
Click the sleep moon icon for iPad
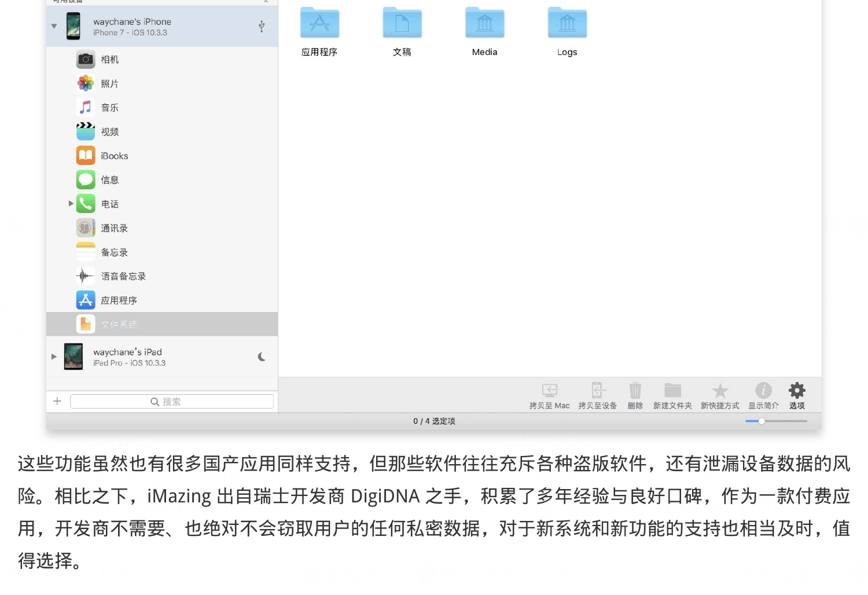(262, 357)
